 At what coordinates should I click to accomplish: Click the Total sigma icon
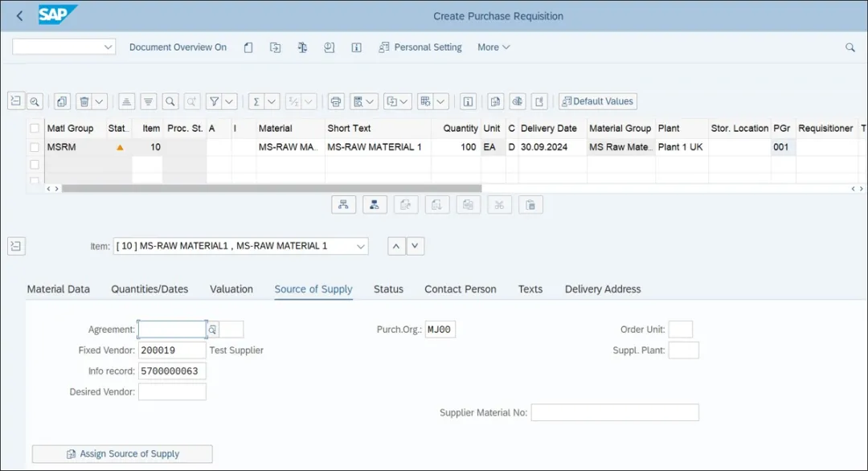click(256, 101)
